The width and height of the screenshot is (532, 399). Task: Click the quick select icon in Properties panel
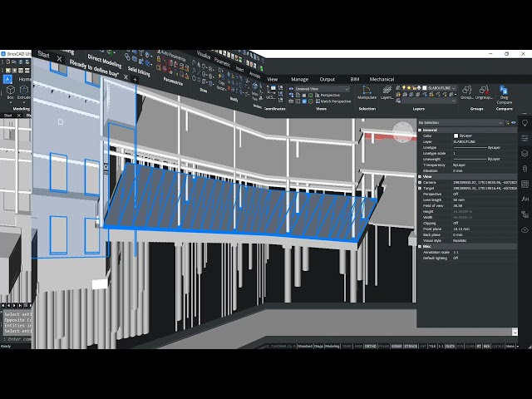click(508, 122)
